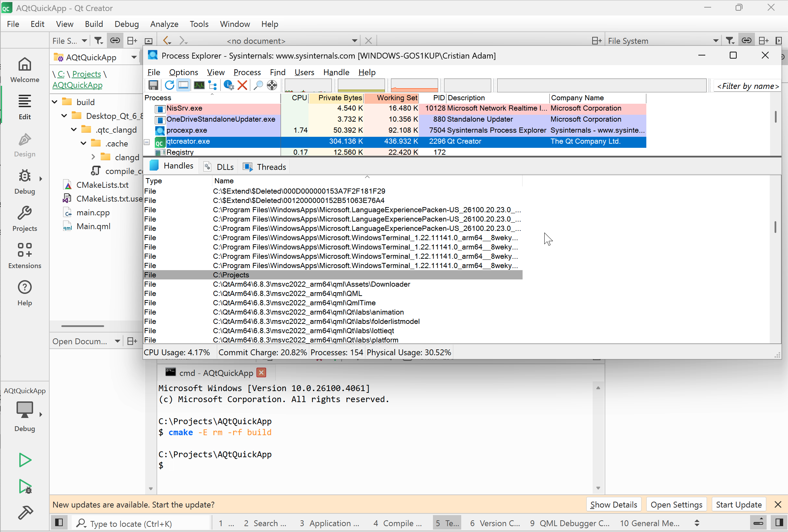
Task: Click the green Run button
Action: point(25,460)
